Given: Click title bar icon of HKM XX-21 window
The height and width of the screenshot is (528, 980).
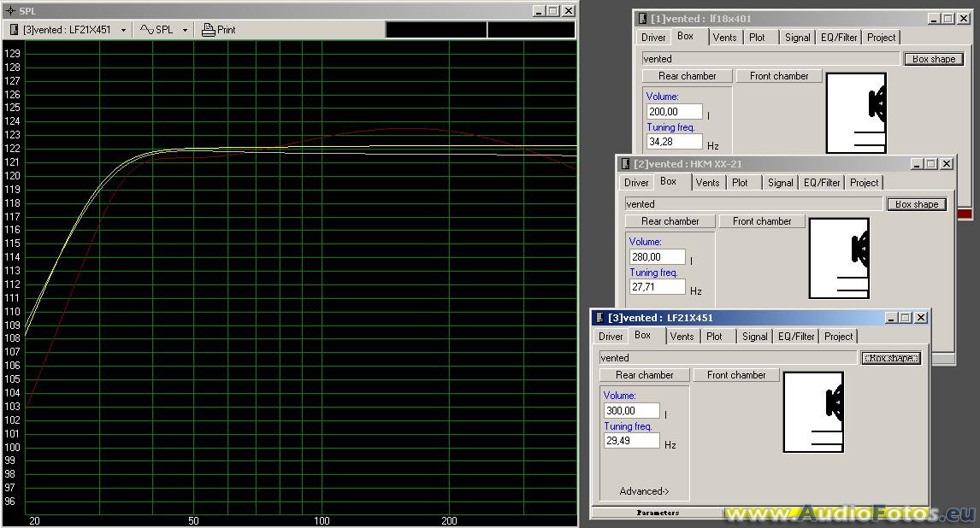Looking at the screenshot, I should point(626,163).
